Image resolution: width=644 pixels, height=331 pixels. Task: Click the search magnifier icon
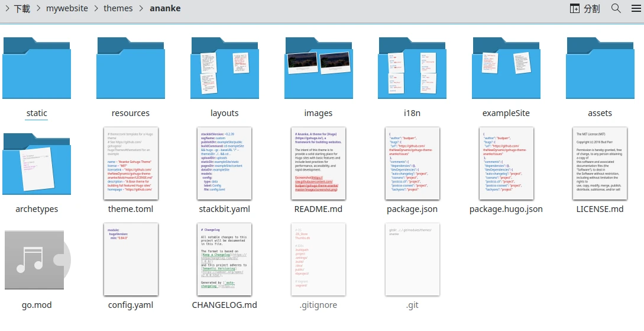(616, 8)
